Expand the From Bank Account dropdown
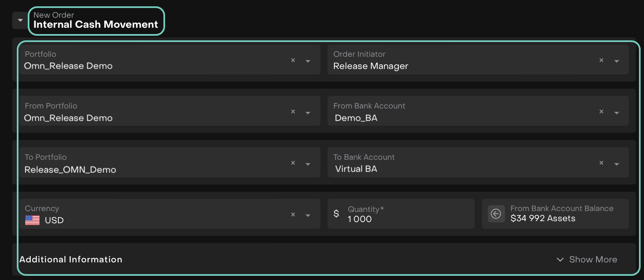 coord(616,113)
